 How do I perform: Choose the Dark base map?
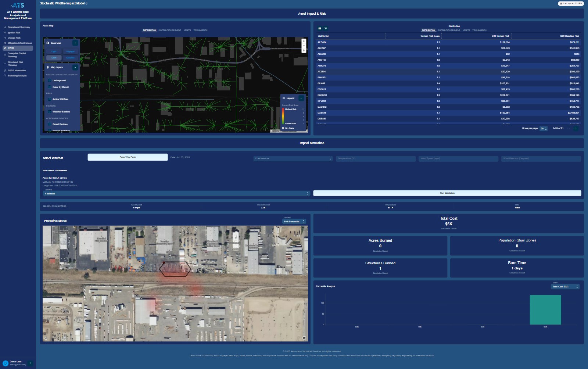(x=54, y=58)
